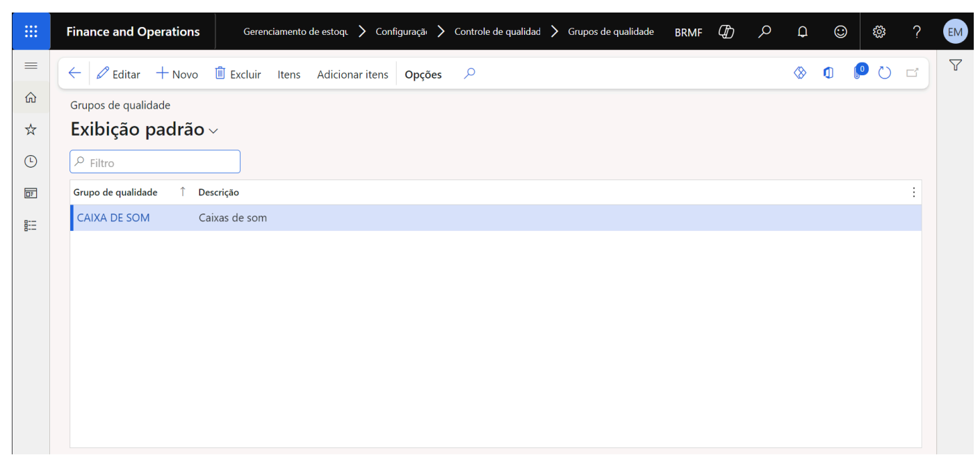Open the settings gear icon
Image resolution: width=980 pixels, height=462 pixels.
879,31
